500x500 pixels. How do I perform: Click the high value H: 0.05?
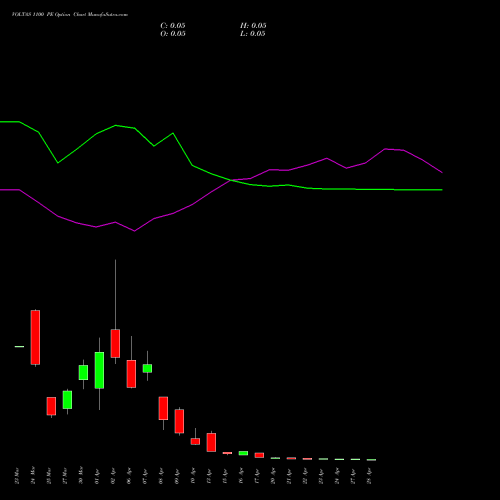253,26
